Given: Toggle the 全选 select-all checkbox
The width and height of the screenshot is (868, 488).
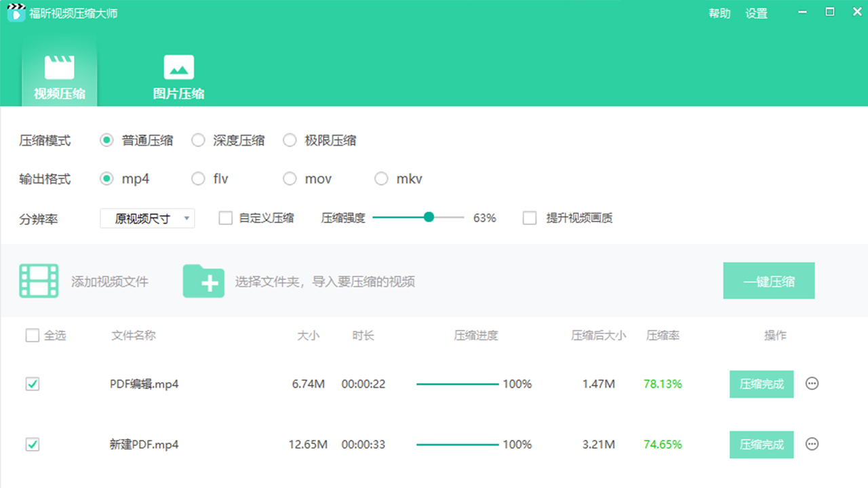Looking at the screenshot, I should (x=32, y=335).
